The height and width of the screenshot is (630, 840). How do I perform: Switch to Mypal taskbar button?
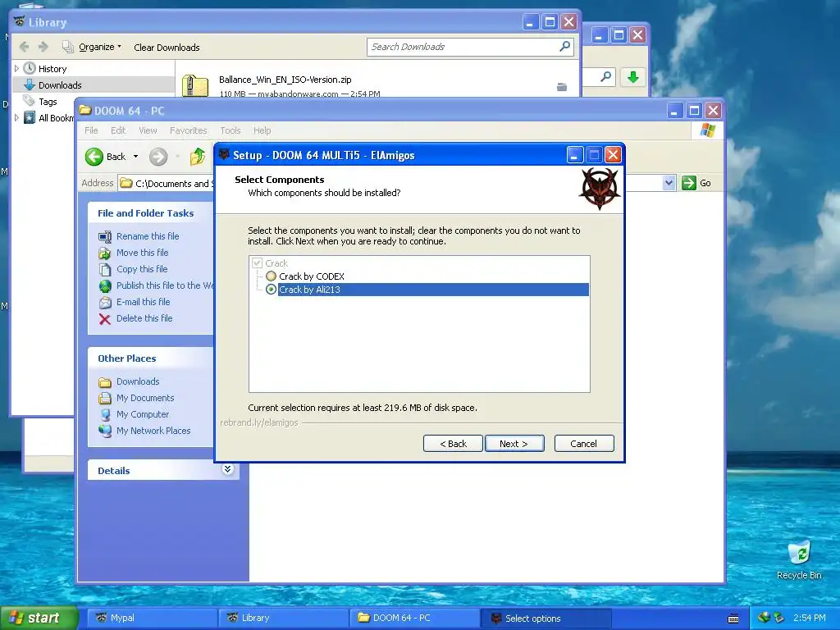click(x=152, y=618)
